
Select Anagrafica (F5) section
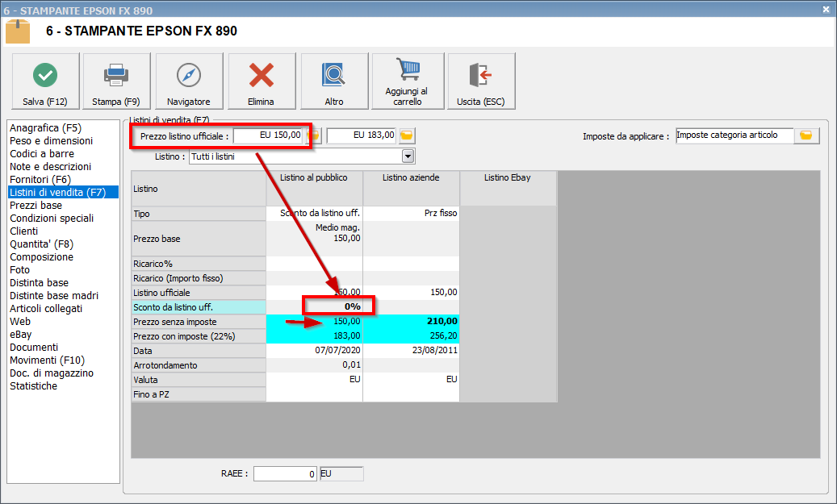click(45, 128)
